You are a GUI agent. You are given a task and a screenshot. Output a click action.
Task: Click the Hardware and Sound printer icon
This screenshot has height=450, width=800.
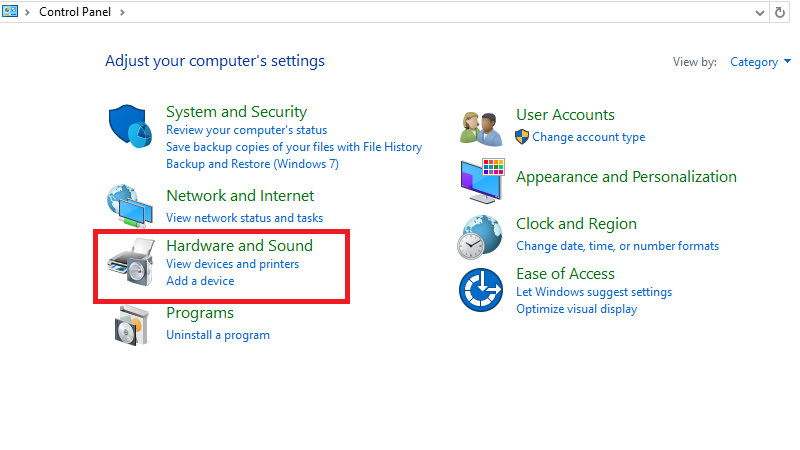pos(130,263)
